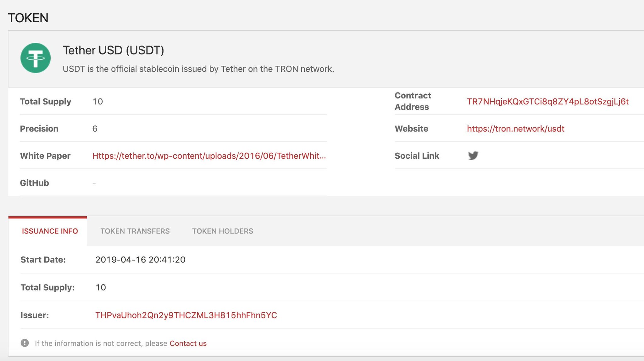This screenshot has height=361, width=644.
Task: Visit the tron.network/usdt website link
Action: [x=515, y=128]
